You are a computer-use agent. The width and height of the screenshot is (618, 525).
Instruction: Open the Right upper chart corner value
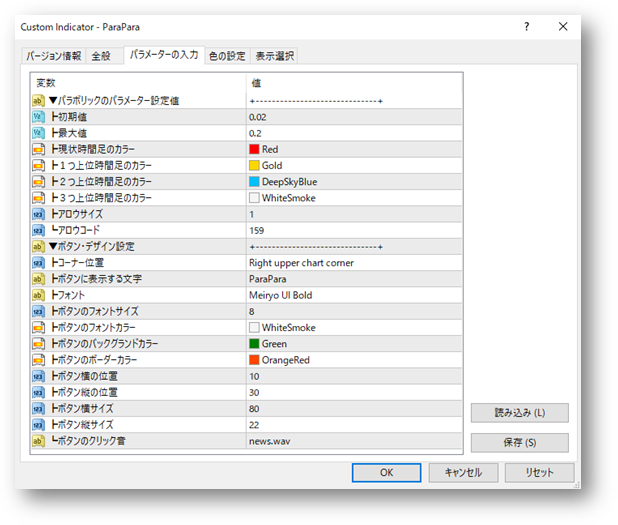[x=354, y=263]
